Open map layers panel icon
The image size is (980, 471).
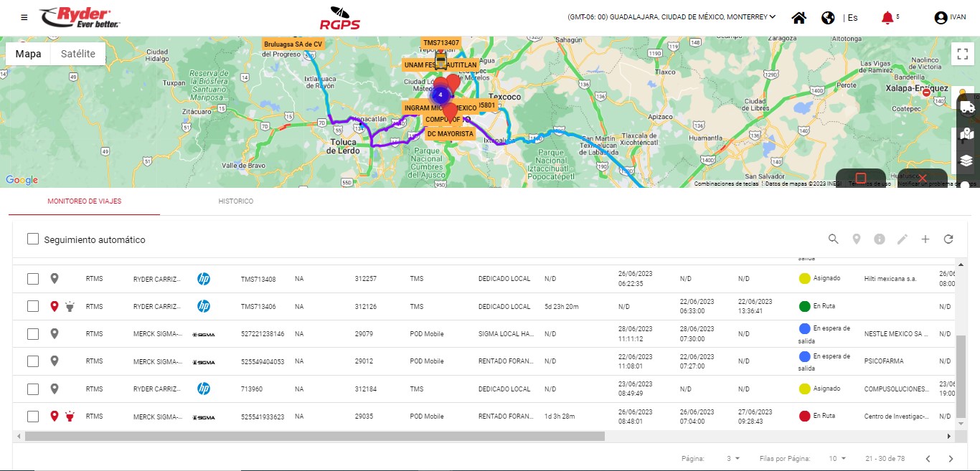click(x=966, y=160)
